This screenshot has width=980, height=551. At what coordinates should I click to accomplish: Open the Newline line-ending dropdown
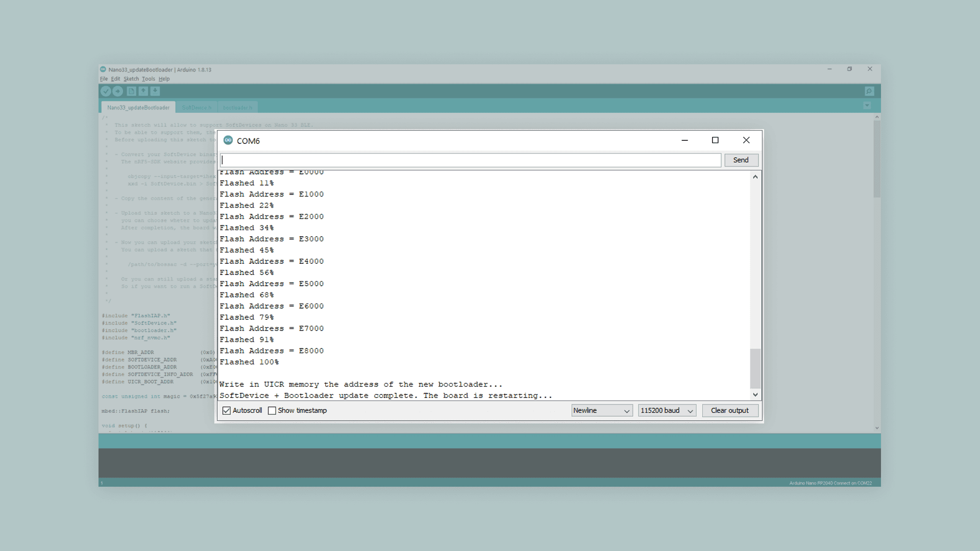(602, 411)
